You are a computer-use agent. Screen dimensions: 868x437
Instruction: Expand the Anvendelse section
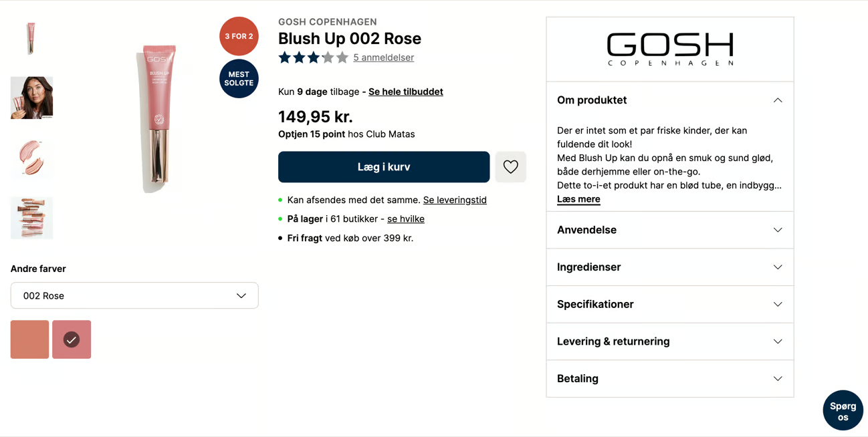pyautogui.click(x=669, y=230)
